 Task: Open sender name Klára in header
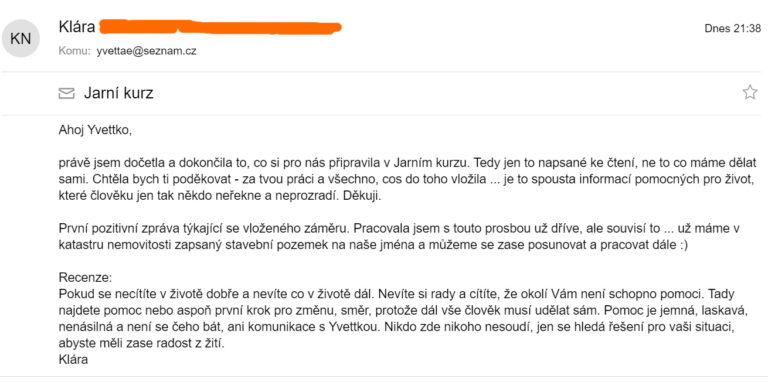77,26
